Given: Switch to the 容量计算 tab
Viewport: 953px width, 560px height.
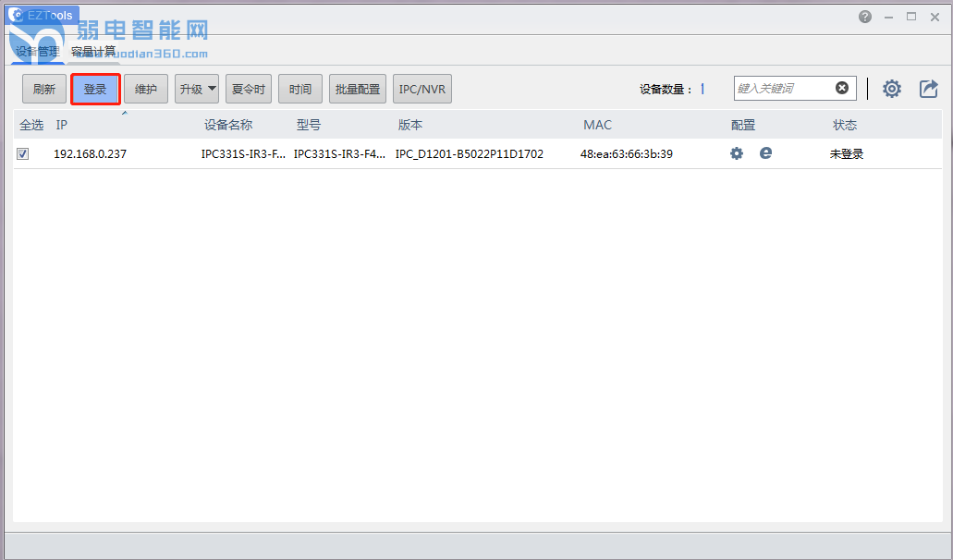Looking at the screenshot, I should [x=93, y=51].
